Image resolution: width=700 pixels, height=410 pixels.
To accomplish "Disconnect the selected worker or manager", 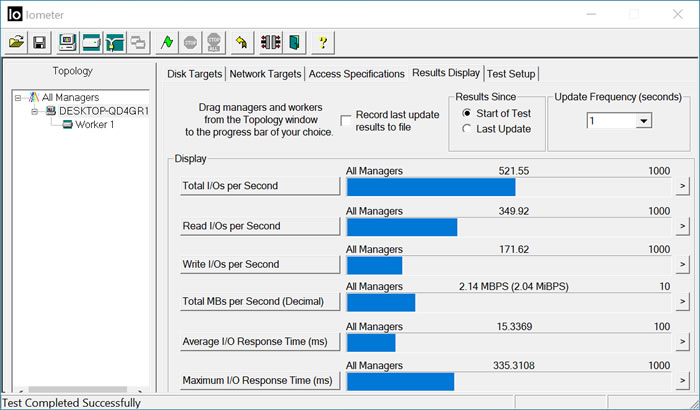I will point(271,43).
